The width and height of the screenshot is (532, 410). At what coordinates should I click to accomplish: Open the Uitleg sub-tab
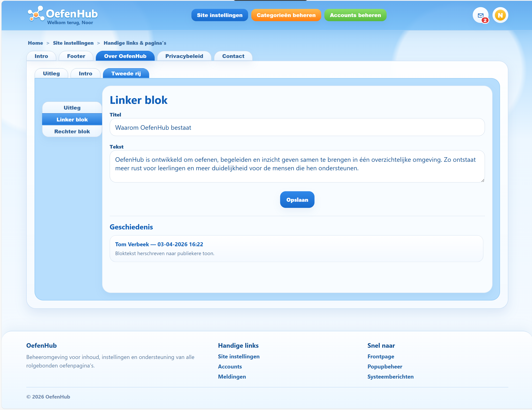(51, 73)
